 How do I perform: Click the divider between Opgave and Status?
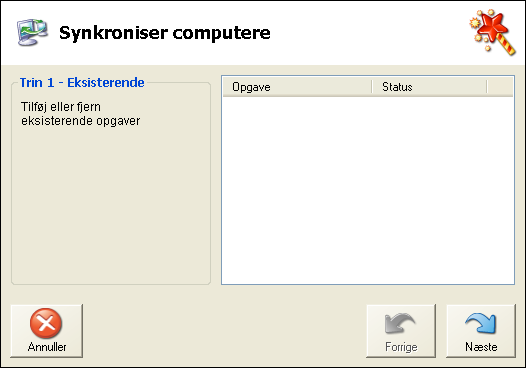pos(372,87)
